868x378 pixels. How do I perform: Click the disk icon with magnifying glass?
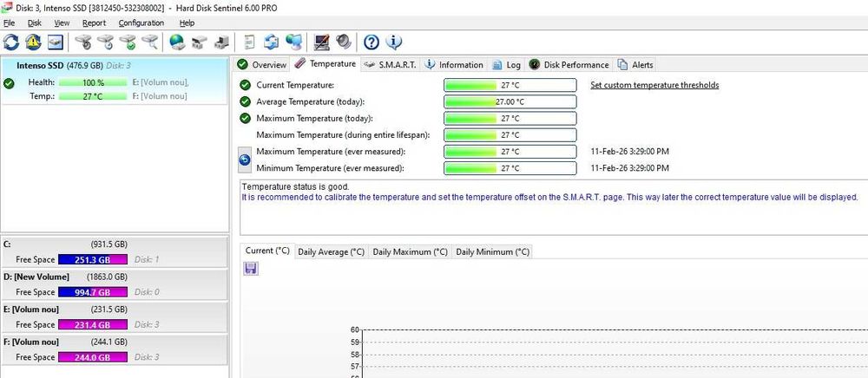coord(149,42)
